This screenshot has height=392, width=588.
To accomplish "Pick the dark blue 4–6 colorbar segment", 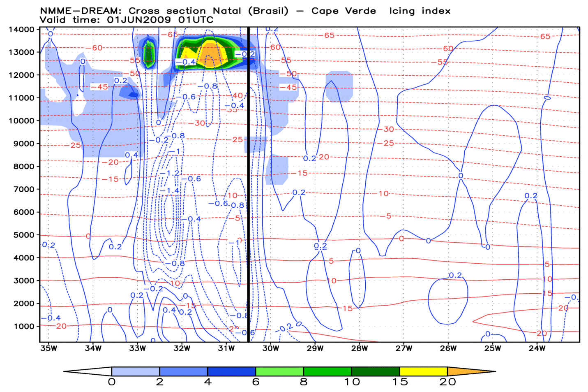I will (x=232, y=371).
